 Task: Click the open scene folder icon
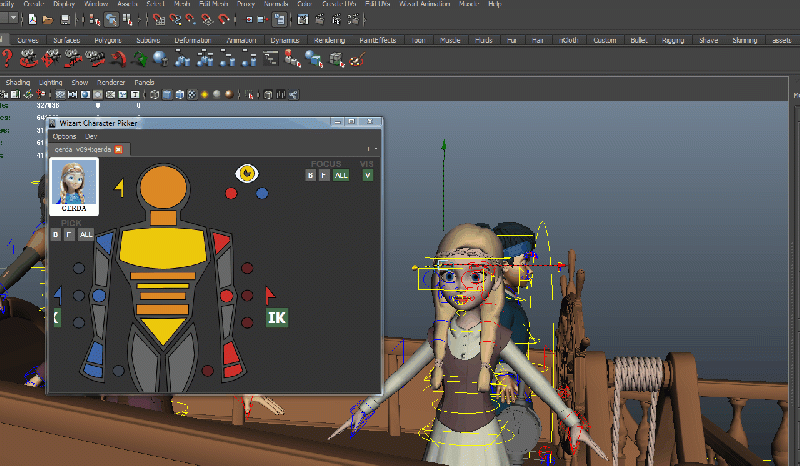tap(50, 19)
